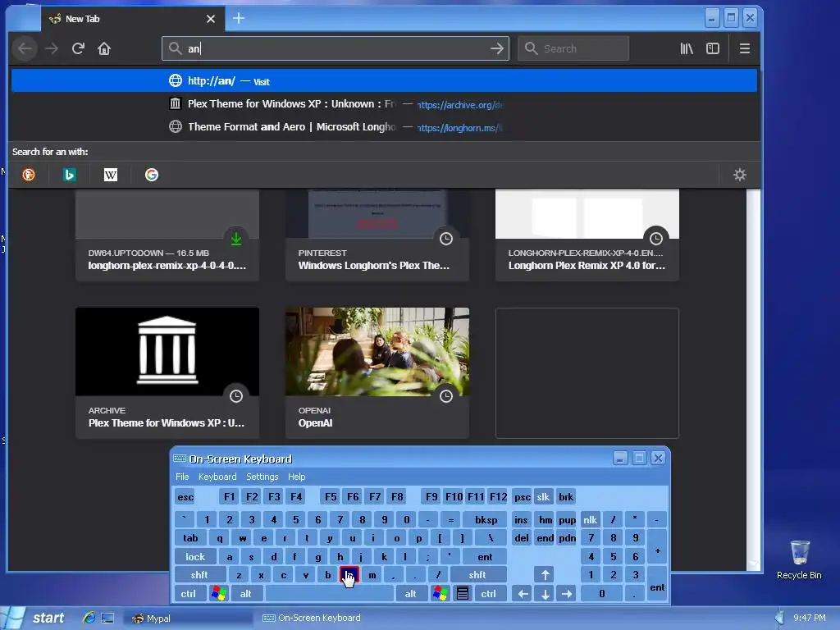The width and height of the screenshot is (840, 630).
Task: Open the File menu in On-Screen Keyboard
Action: 182,477
